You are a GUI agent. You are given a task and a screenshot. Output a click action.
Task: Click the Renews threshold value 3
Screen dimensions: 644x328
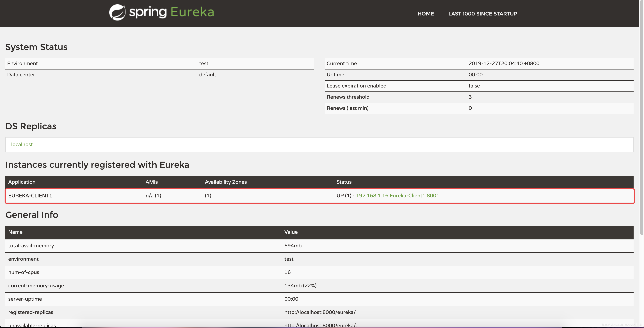coord(470,97)
